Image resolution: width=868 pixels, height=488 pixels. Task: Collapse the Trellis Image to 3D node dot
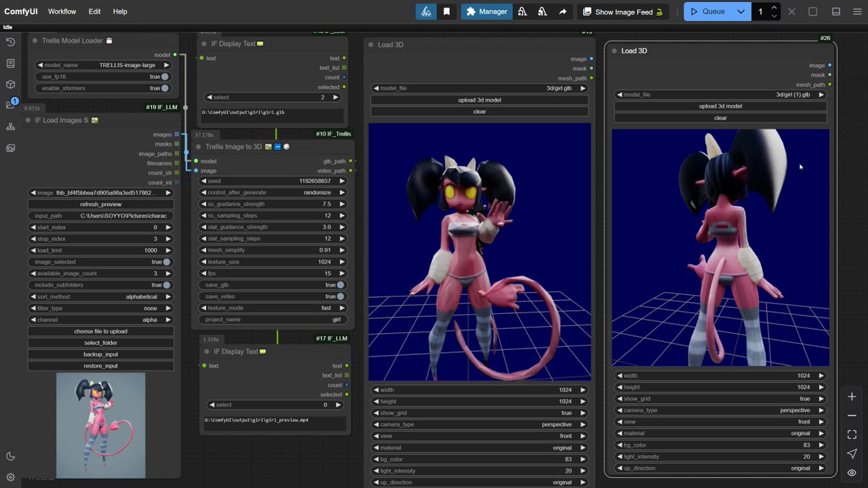click(x=198, y=147)
